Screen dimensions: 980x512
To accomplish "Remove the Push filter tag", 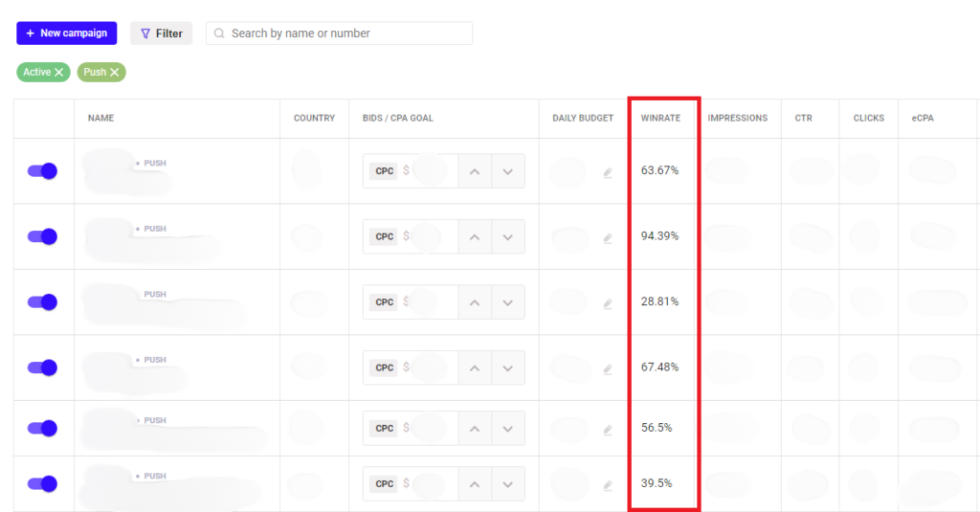I will (x=115, y=73).
